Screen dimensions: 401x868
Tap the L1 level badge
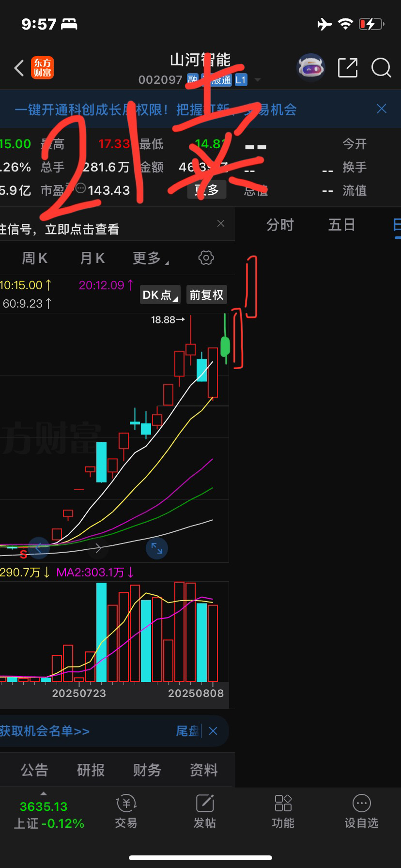tap(241, 80)
